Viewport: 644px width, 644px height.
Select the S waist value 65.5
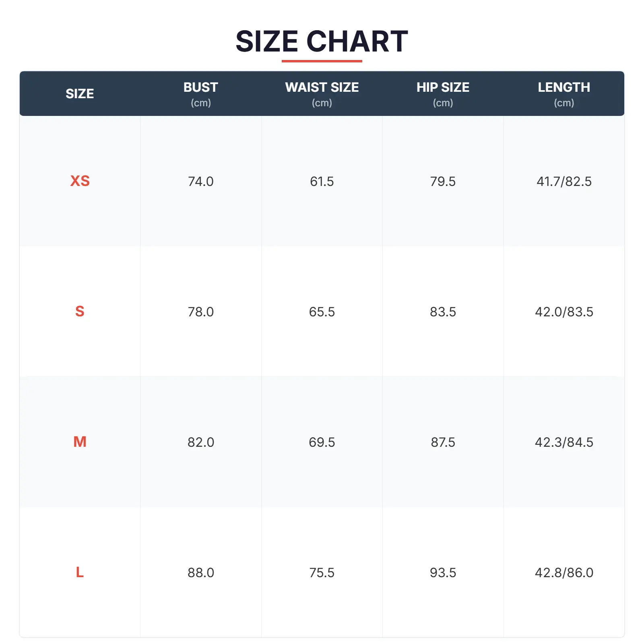click(x=322, y=312)
